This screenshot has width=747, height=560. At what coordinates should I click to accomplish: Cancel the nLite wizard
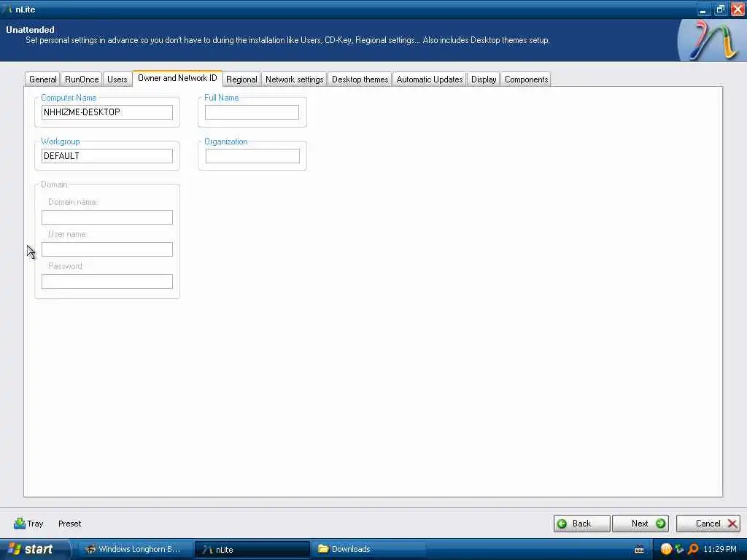pyautogui.click(x=708, y=524)
